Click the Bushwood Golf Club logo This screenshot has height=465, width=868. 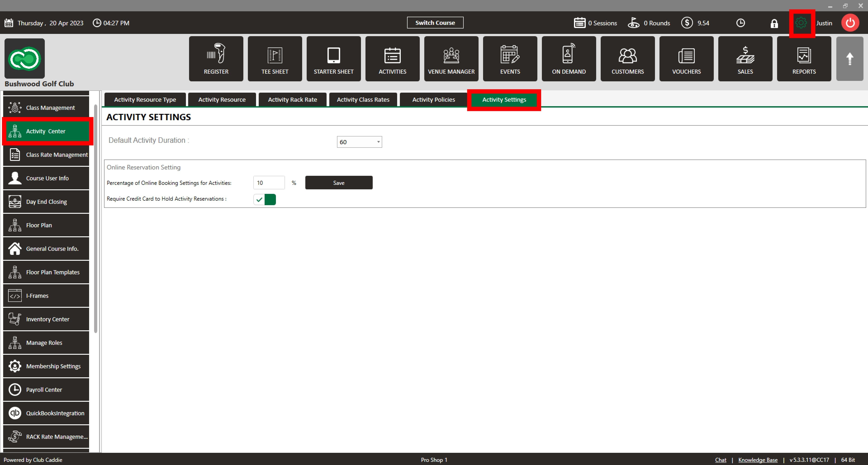(x=25, y=59)
